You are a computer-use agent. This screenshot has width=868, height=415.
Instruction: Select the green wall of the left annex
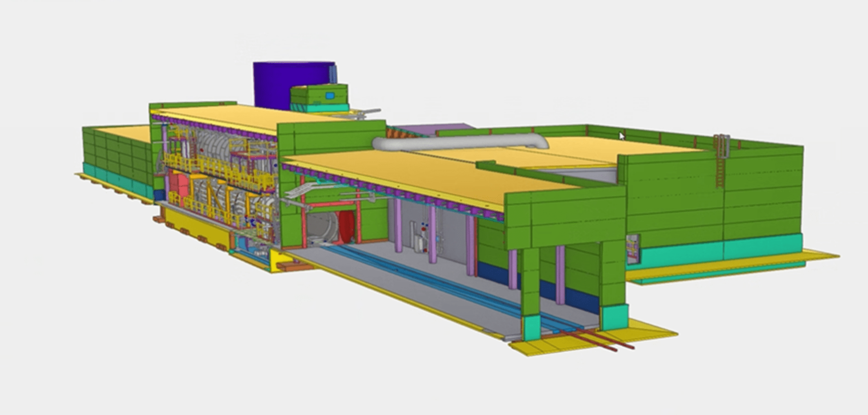pos(116,151)
